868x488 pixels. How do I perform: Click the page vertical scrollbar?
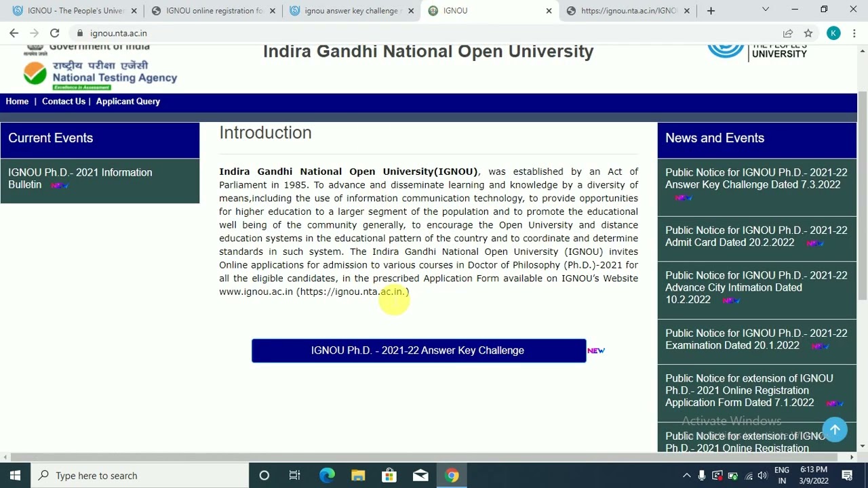[863, 195]
